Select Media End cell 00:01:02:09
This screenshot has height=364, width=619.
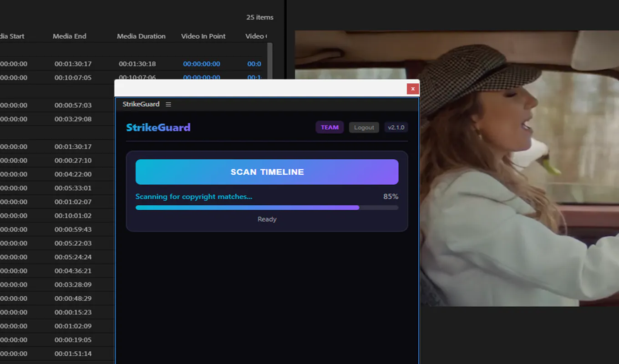tap(73, 326)
